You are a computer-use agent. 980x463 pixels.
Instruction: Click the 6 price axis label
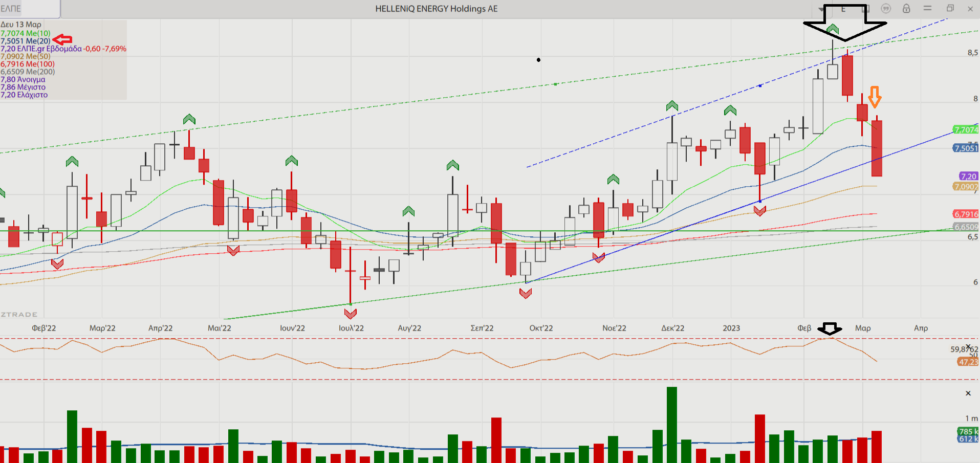pyautogui.click(x=975, y=282)
